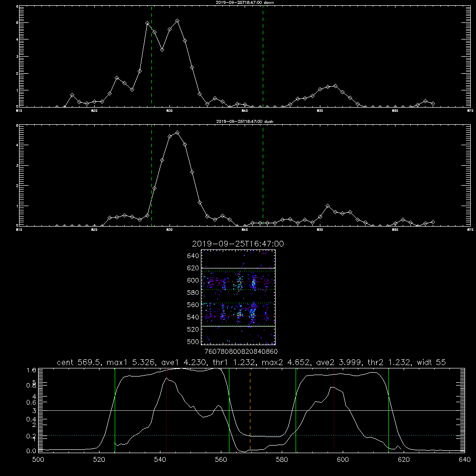
Task: Click the '640' label on center image y-axis
Action: coord(193,256)
